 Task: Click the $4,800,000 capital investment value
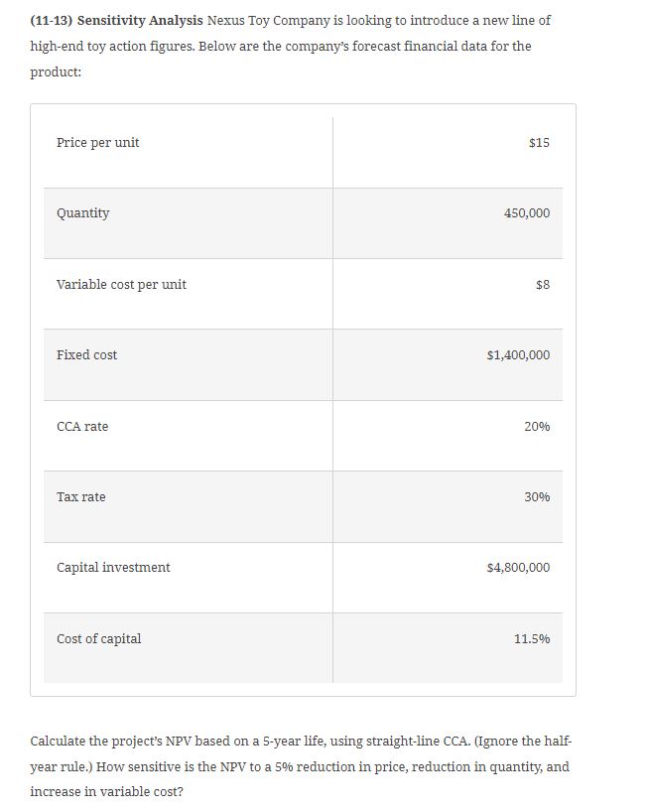click(518, 568)
